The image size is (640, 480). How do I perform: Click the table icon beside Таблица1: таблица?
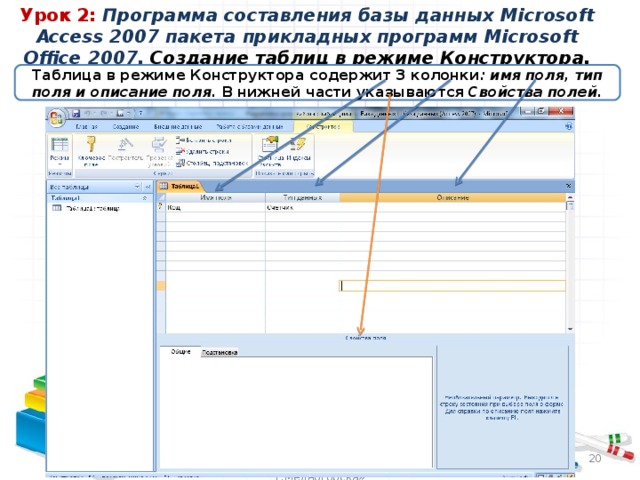(57, 208)
